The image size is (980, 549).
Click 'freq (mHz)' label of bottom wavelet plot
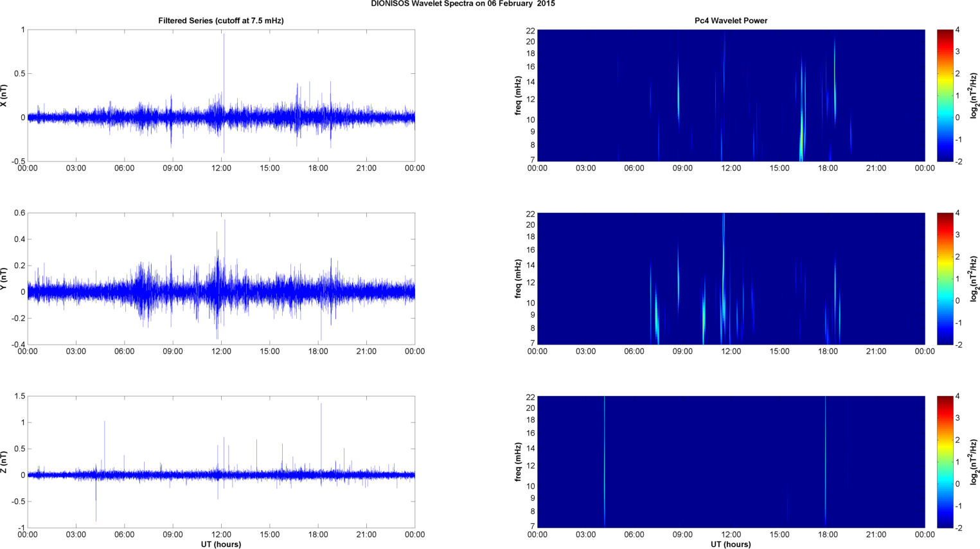[x=518, y=462]
